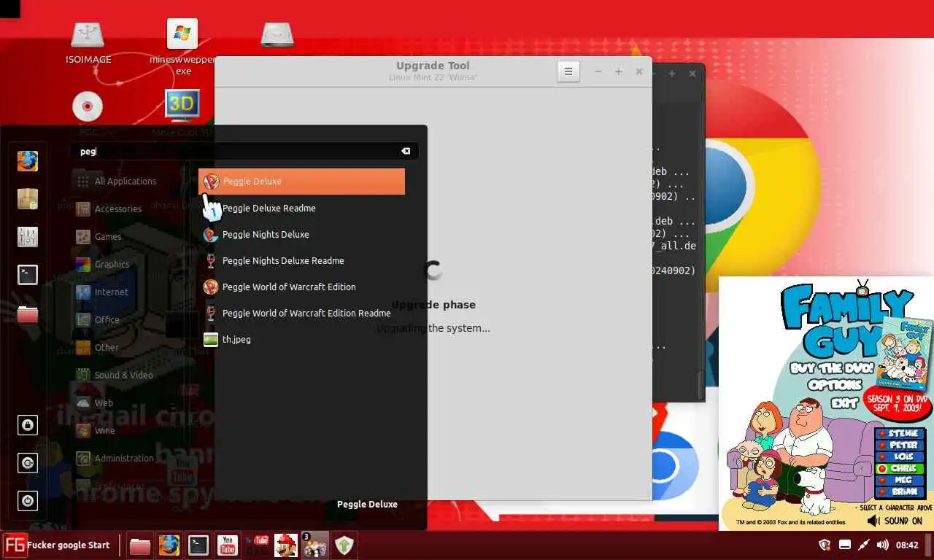Open the rectangular tray icon beside the shield
This screenshot has height=560, width=934.
pos(845,545)
